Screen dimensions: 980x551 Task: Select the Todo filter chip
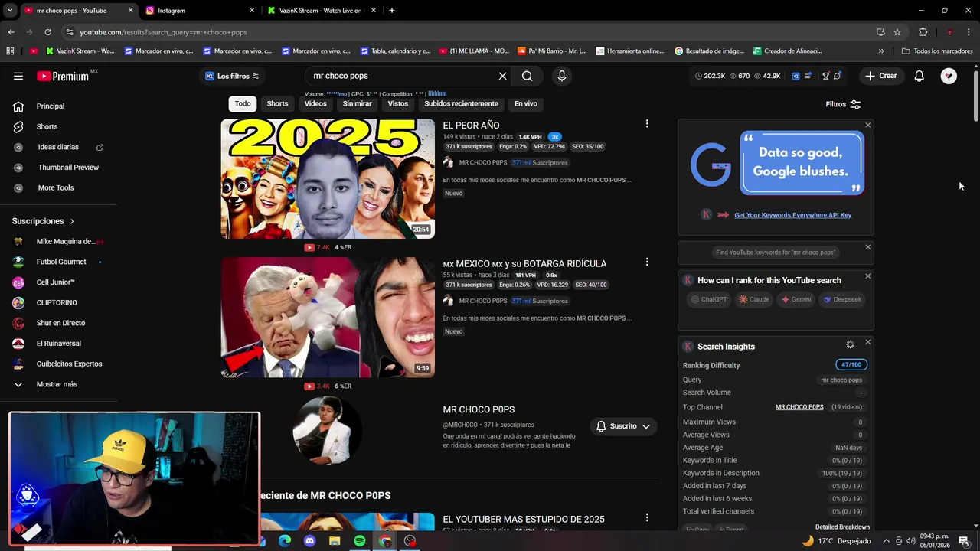pyautogui.click(x=243, y=104)
